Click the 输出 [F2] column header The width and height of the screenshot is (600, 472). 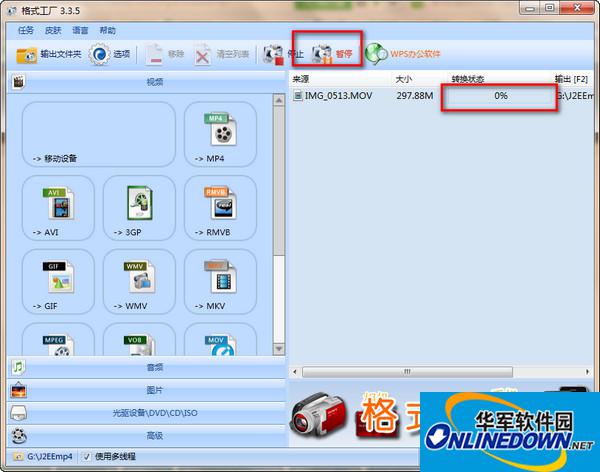pos(571,79)
